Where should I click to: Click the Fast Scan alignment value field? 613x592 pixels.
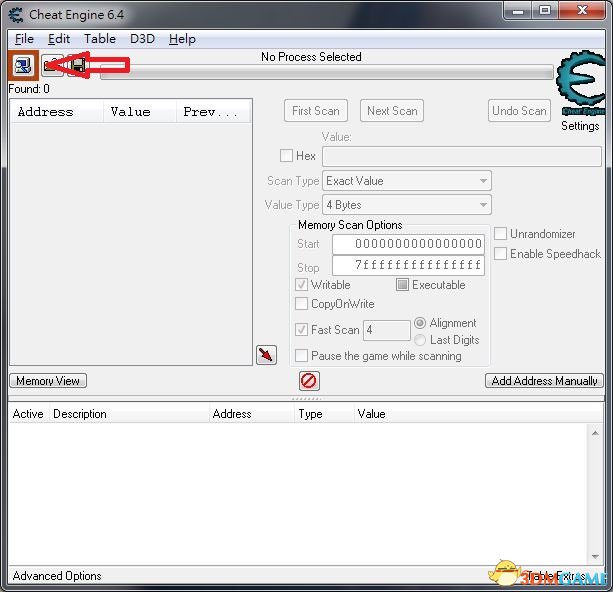tap(387, 330)
